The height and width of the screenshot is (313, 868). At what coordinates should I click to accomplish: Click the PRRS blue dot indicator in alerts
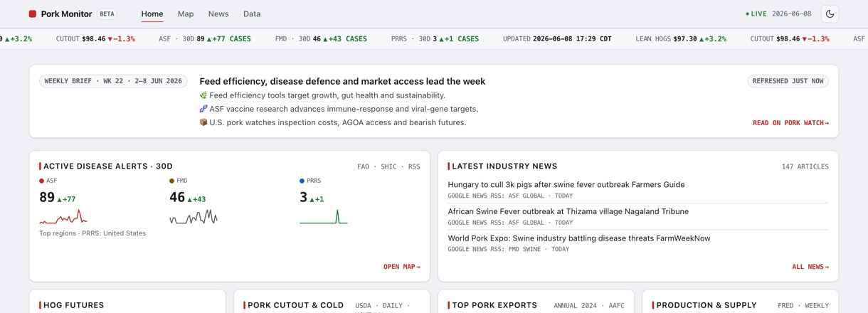pos(302,181)
